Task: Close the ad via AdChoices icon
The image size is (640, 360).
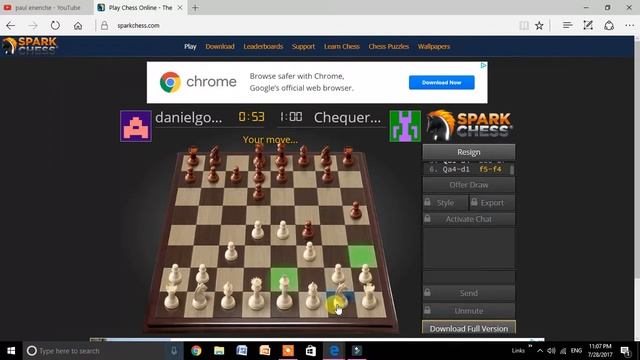Action: coord(483,65)
